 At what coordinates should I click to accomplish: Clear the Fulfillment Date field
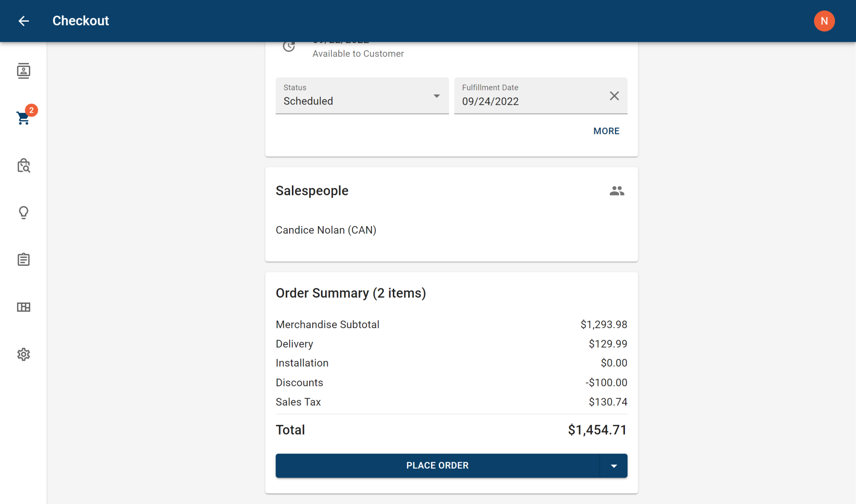tap(614, 96)
